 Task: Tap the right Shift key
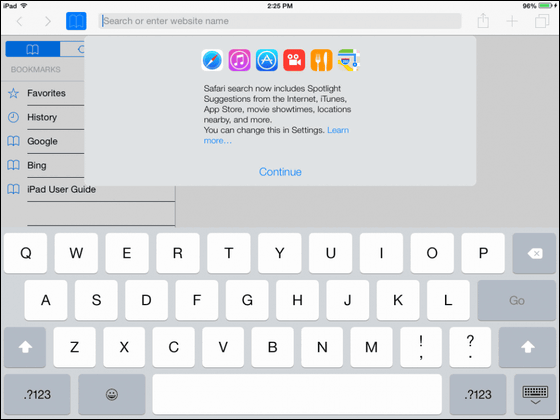[x=527, y=347]
